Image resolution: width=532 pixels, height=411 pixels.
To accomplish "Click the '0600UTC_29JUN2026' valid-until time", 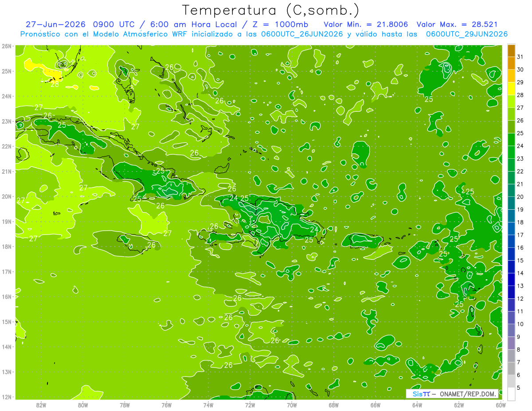I will [466, 34].
